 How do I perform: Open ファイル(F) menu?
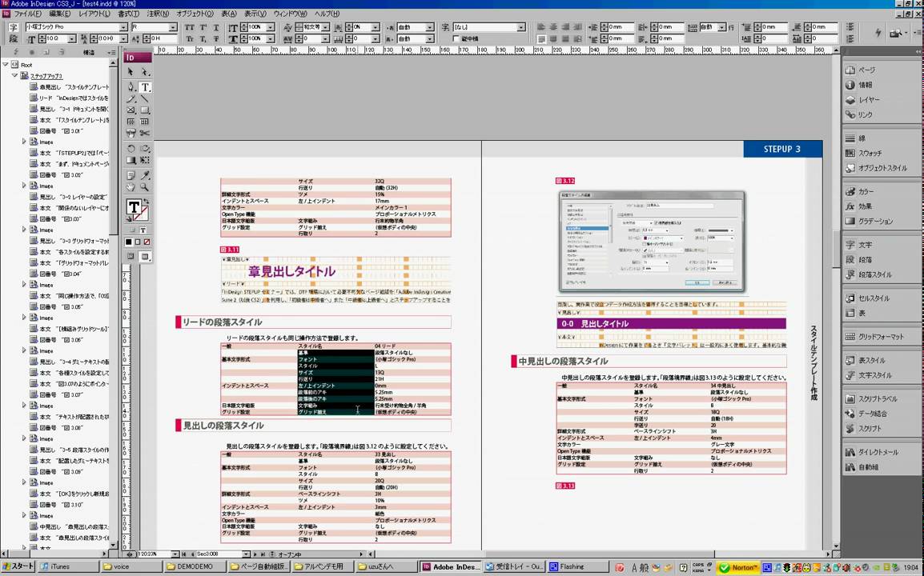pyautogui.click(x=27, y=14)
